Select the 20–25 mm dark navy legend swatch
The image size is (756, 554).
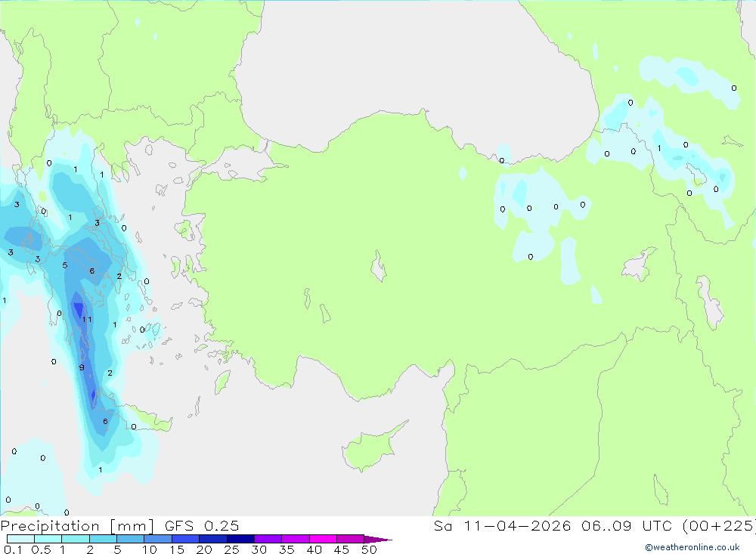tap(213, 539)
